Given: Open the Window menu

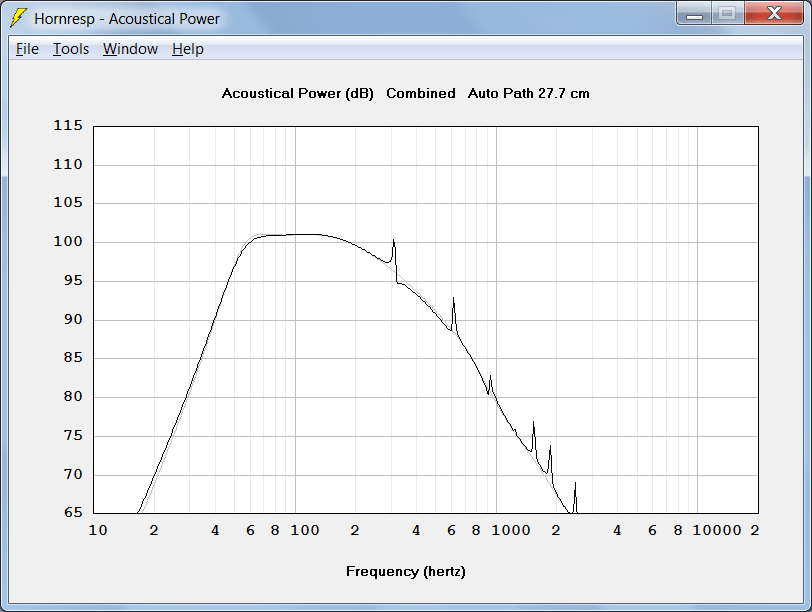Looking at the screenshot, I should [130, 49].
